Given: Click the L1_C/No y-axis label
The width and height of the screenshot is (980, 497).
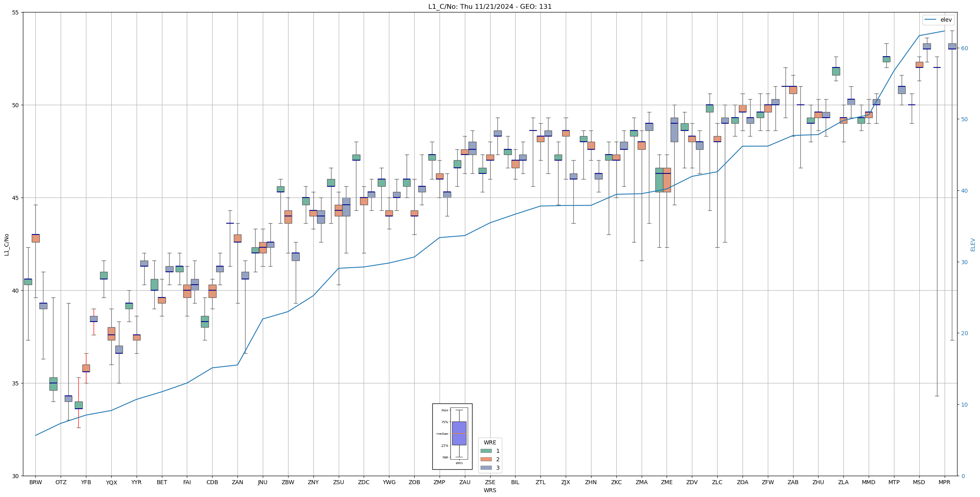Looking at the screenshot, I should [6, 244].
